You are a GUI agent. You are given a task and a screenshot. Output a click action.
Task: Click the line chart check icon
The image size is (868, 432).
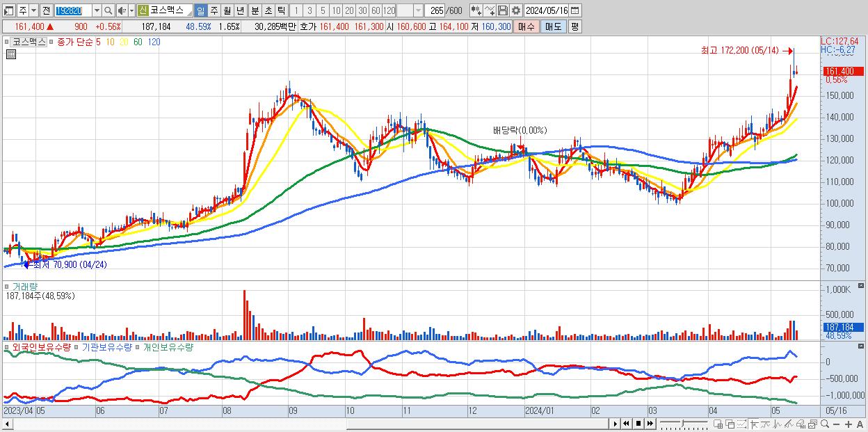(x=490, y=11)
